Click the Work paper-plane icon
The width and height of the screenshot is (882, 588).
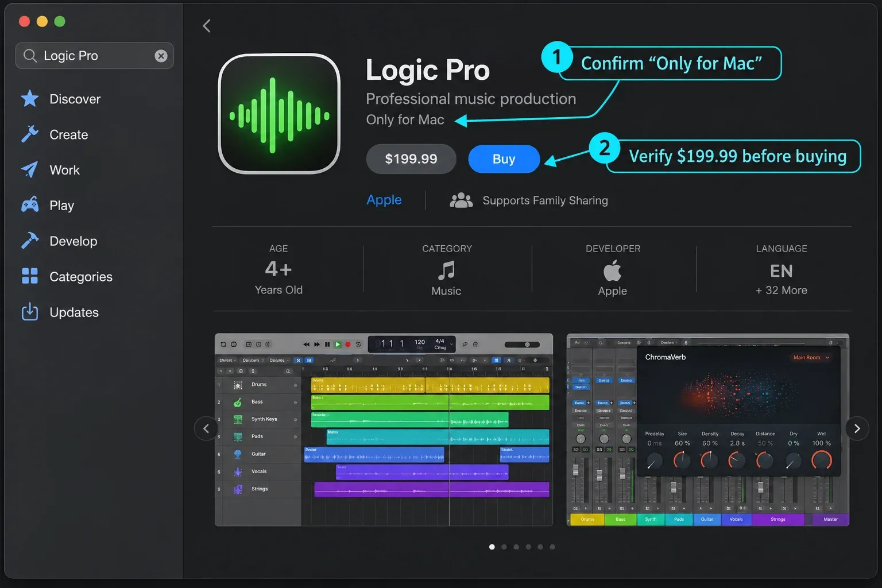30,169
